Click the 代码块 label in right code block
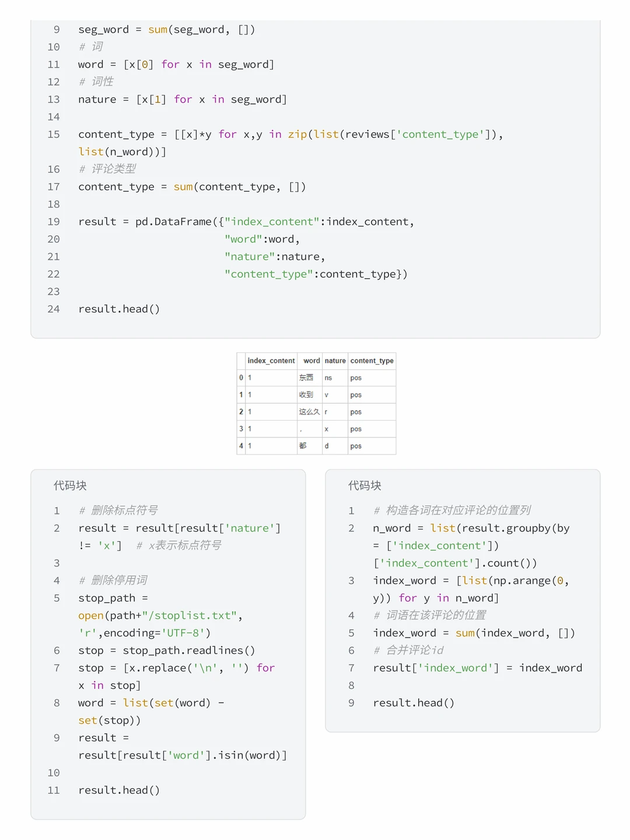The height and width of the screenshot is (840, 630). [365, 485]
